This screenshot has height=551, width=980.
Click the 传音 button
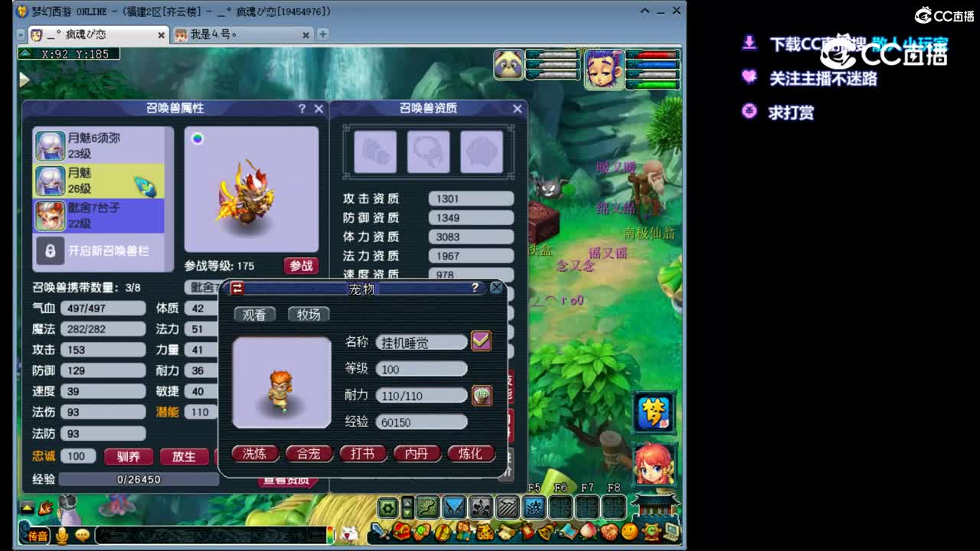coord(38,536)
